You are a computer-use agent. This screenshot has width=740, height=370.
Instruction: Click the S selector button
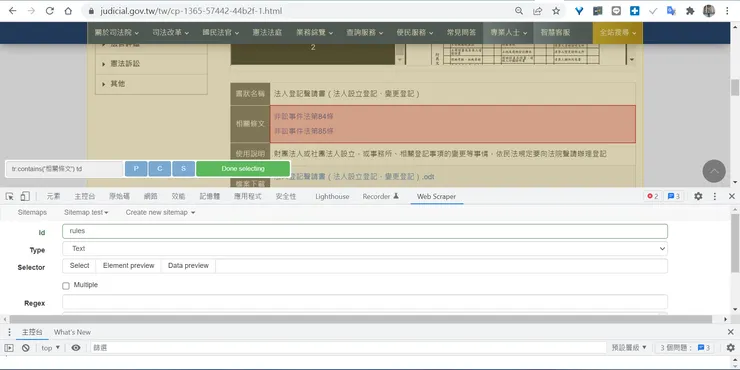coord(184,168)
